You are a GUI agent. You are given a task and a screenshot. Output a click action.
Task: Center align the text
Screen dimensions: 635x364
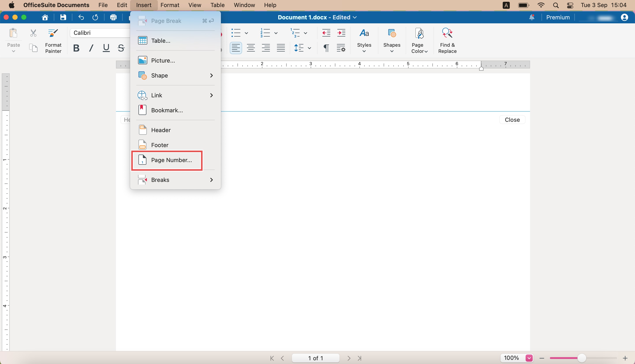[x=251, y=48]
